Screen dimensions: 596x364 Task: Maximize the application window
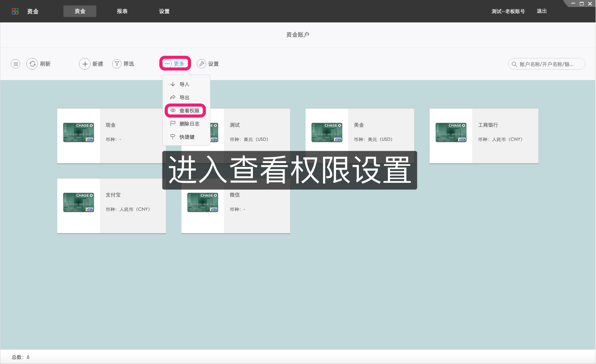pos(581,3)
